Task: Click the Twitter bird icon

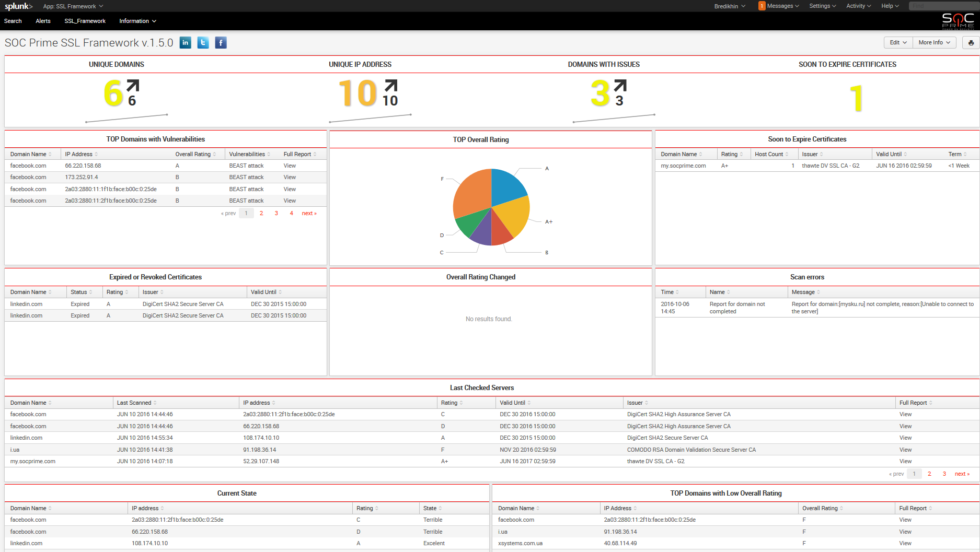Action: (x=203, y=43)
